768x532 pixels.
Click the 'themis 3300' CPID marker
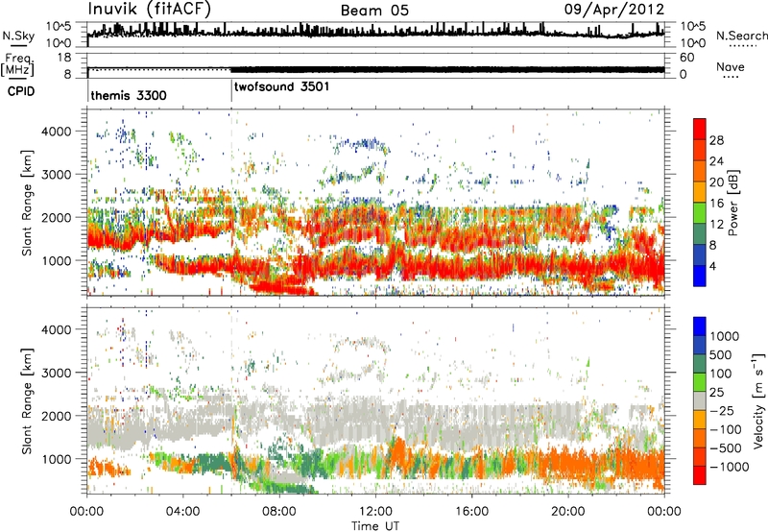(129, 95)
